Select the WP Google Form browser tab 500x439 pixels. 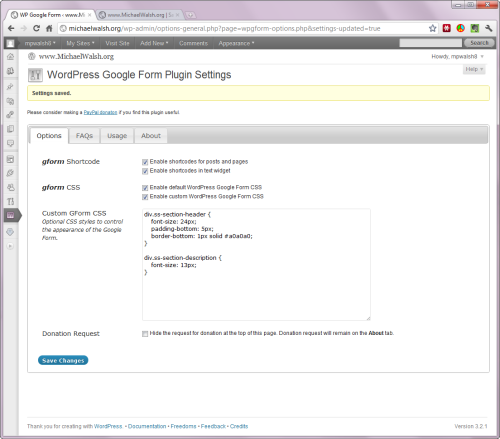click(x=51, y=15)
